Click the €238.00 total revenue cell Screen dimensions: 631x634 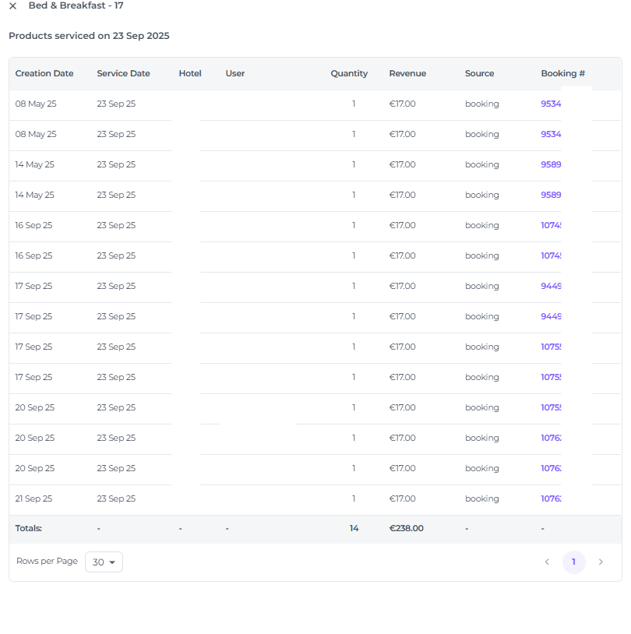tap(406, 529)
